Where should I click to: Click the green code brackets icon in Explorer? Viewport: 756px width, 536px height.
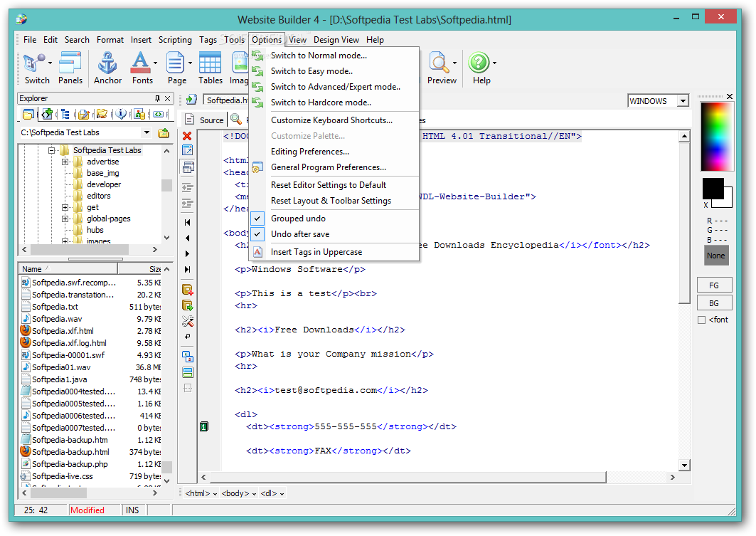coord(158,115)
